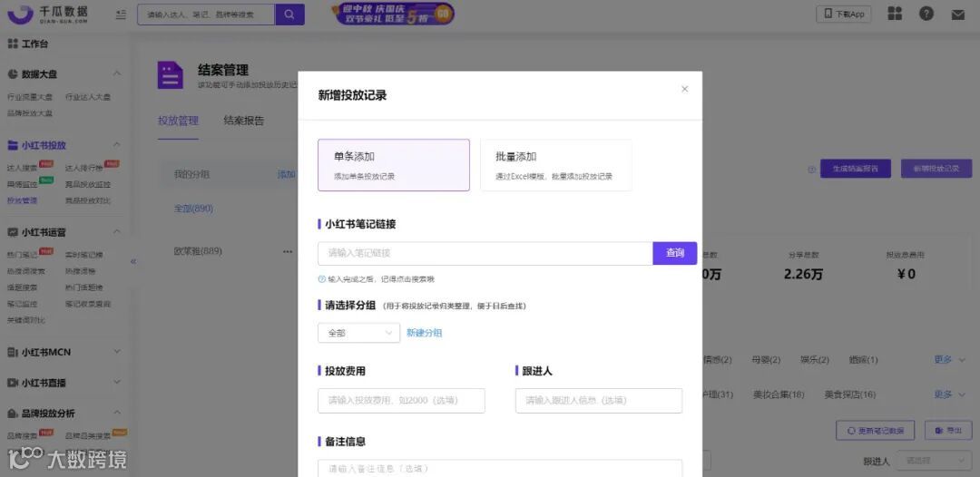Click the 小红书运营 chart icon
The width and height of the screenshot is (980, 477).
13,232
